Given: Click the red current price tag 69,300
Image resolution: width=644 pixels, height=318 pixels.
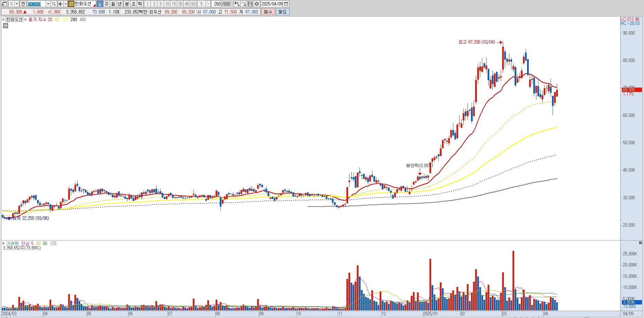Looking at the screenshot, I should coord(631,90).
